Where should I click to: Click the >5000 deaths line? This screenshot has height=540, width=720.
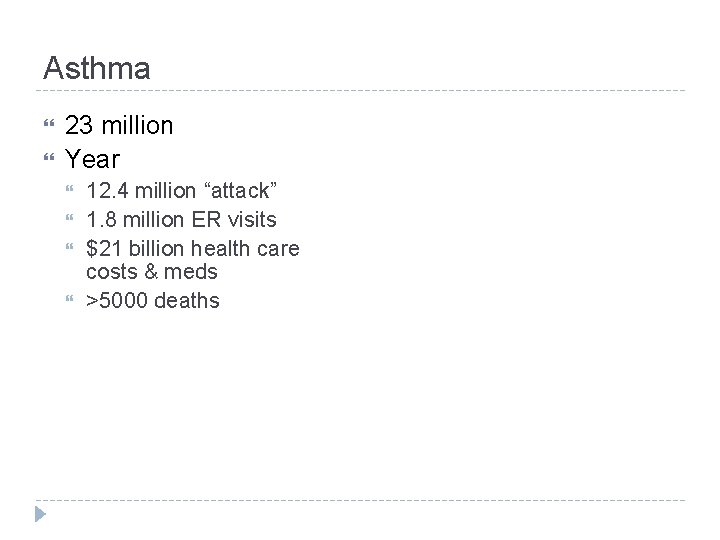click(x=152, y=301)
